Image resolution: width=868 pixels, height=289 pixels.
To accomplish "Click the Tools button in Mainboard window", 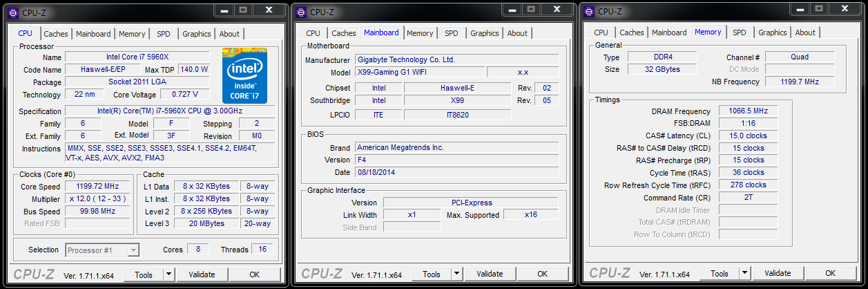I will tap(432, 274).
